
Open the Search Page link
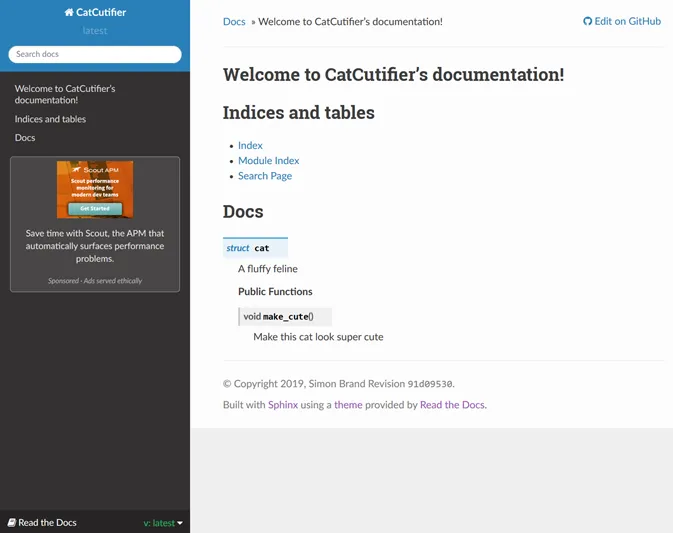[x=265, y=176]
